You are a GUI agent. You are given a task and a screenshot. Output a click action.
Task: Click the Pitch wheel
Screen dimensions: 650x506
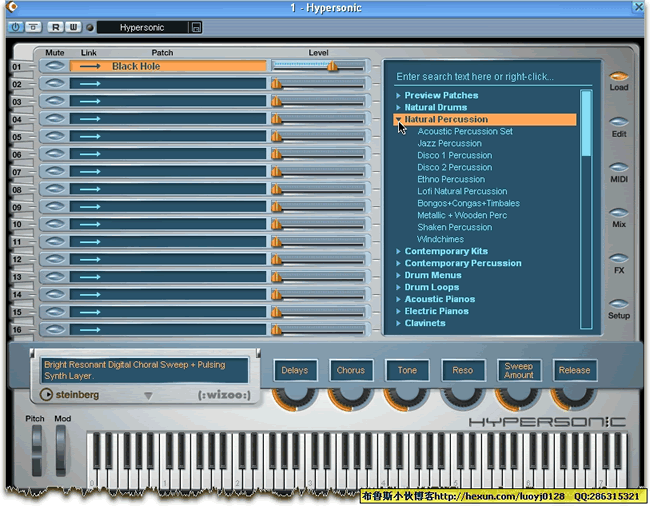pos(36,450)
